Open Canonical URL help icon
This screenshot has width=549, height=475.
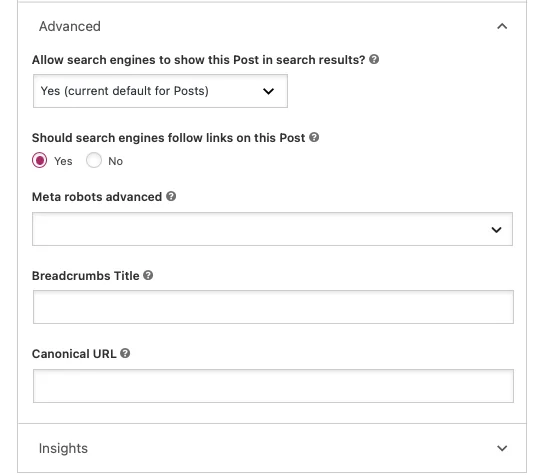[x=125, y=353]
